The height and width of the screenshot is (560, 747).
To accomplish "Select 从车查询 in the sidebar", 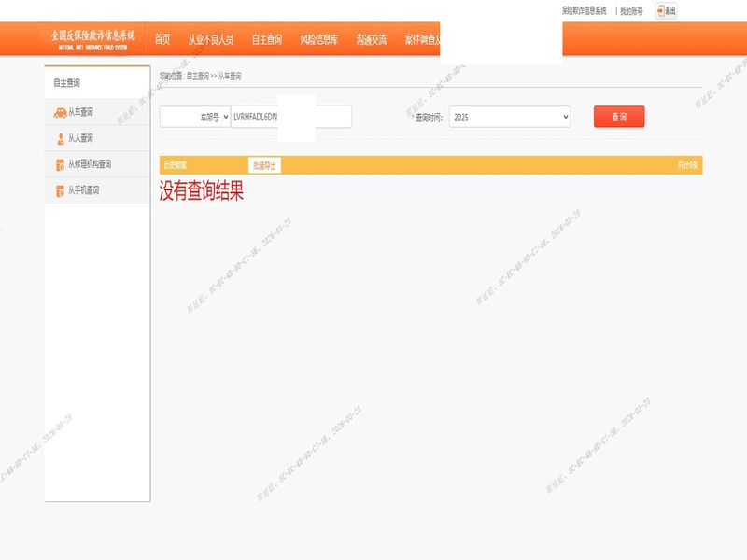I will coord(97,112).
